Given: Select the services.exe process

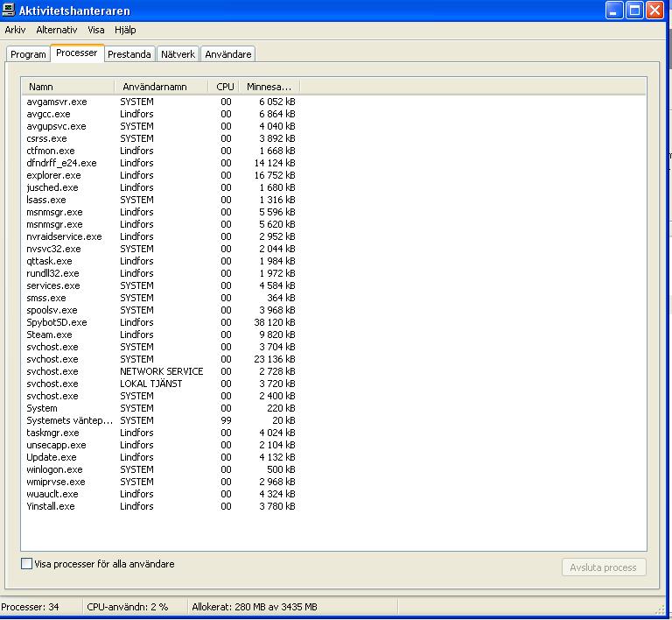Looking at the screenshot, I should coord(161,285).
